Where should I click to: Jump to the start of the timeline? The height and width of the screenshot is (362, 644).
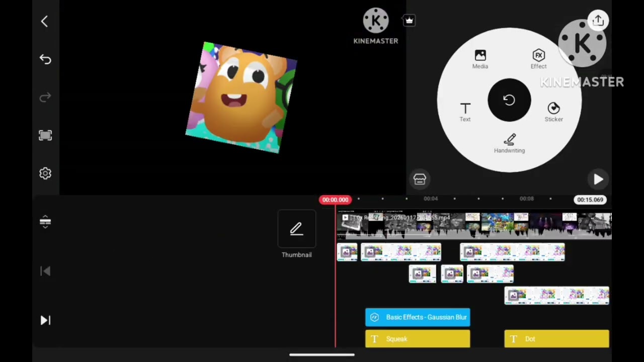tap(45, 271)
